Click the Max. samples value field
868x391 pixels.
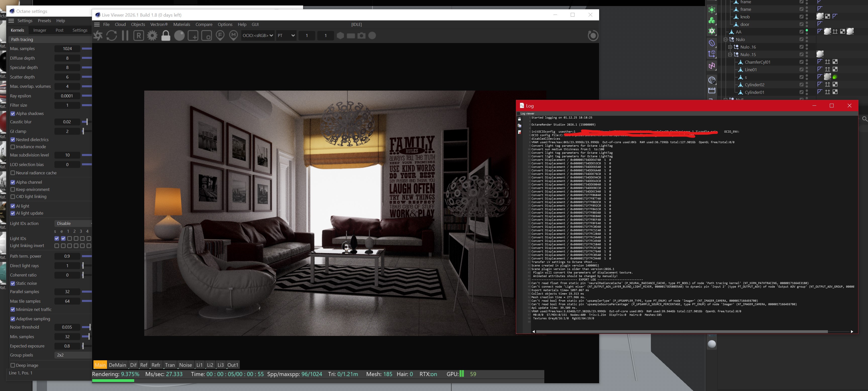coord(67,49)
